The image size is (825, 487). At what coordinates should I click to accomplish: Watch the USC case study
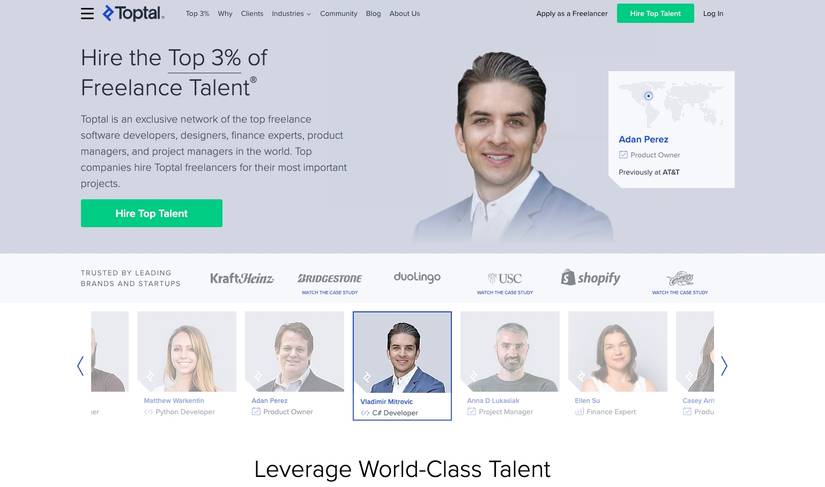(x=505, y=292)
